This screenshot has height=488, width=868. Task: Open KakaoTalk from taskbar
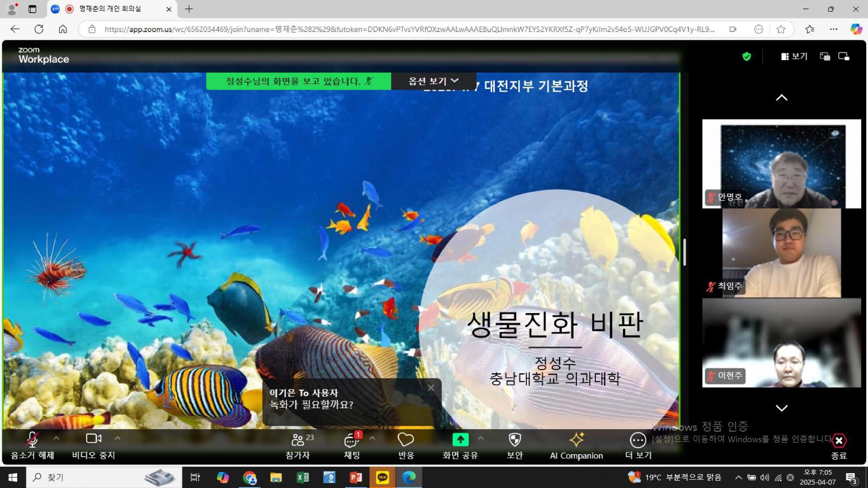click(x=382, y=477)
